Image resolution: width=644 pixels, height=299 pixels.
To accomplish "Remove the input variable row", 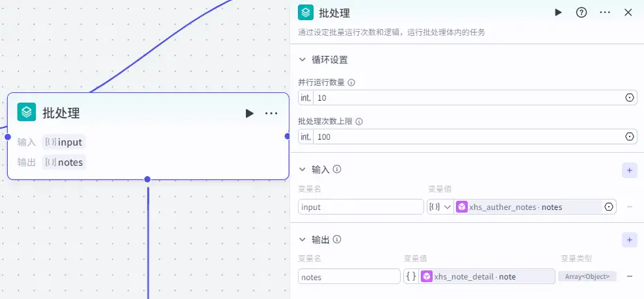I will coord(630,207).
